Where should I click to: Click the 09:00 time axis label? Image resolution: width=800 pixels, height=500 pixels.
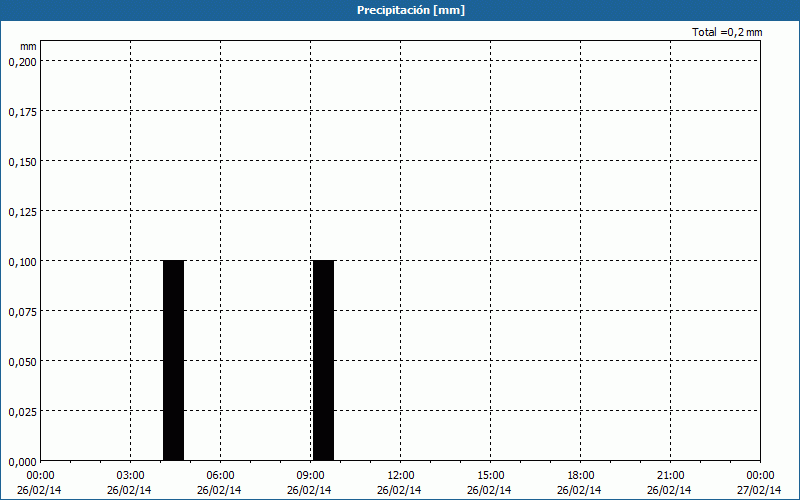click(310, 476)
